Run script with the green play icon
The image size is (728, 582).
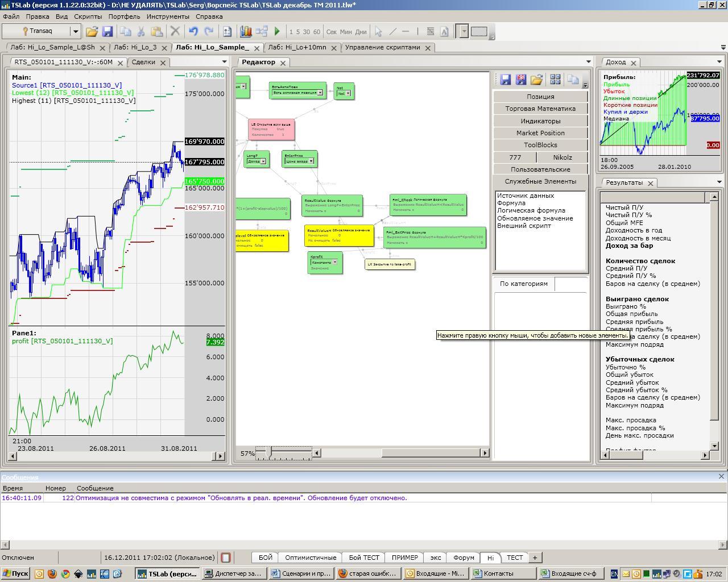click(x=277, y=32)
